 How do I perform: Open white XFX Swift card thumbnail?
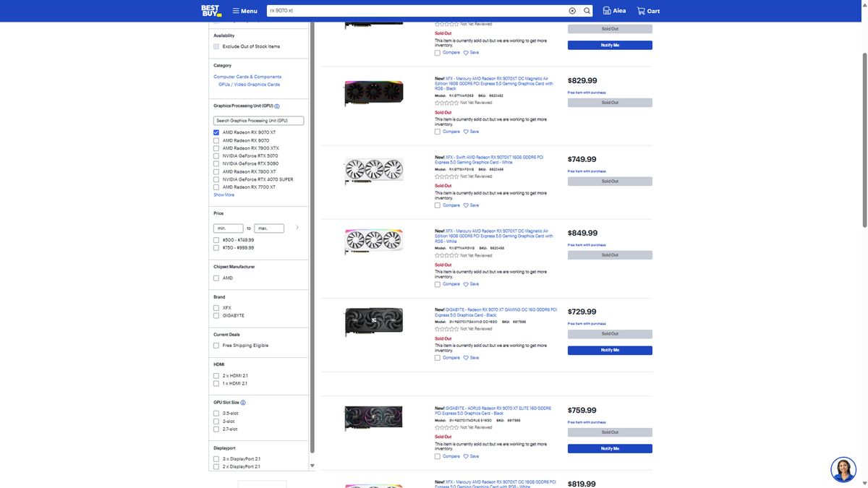coord(373,172)
